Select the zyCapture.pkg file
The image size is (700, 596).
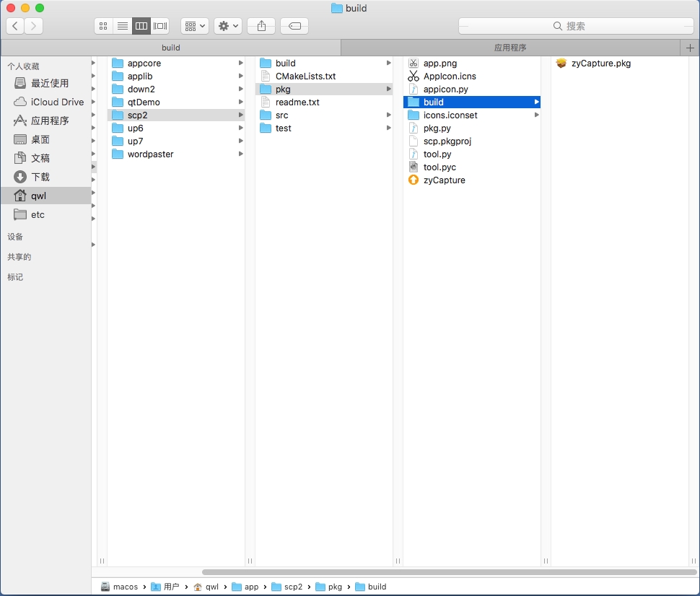(600, 63)
